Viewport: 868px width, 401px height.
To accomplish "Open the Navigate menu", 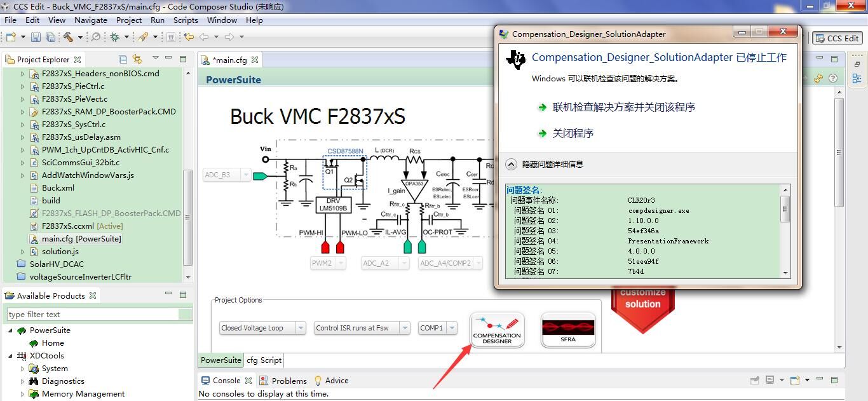I will [91, 20].
